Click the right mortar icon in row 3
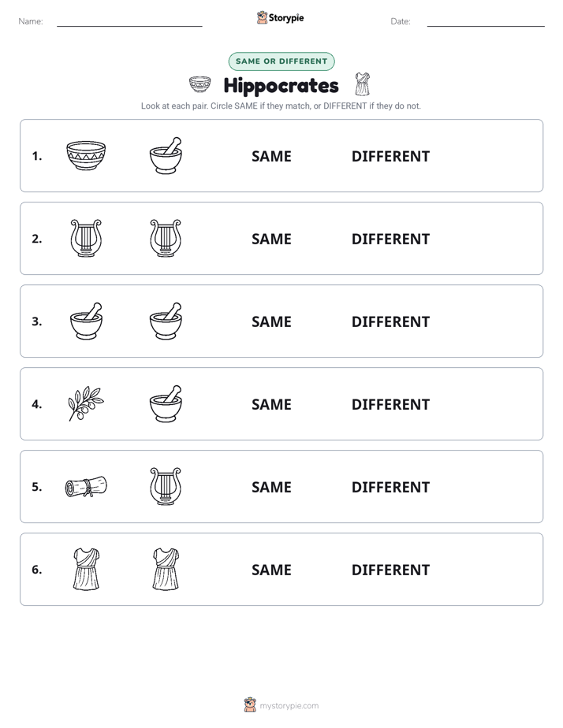 click(166, 321)
